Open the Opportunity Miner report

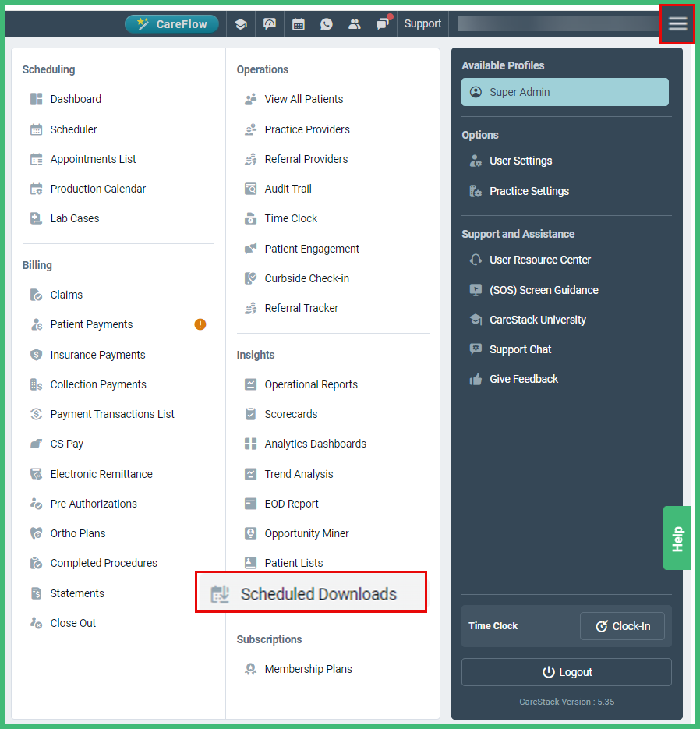coord(305,533)
